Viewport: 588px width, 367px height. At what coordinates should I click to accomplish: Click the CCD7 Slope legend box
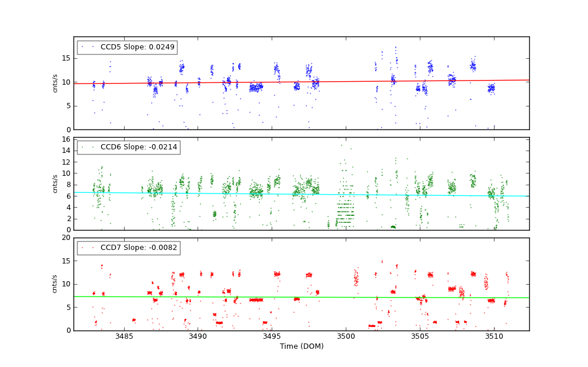[x=128, y=248]
